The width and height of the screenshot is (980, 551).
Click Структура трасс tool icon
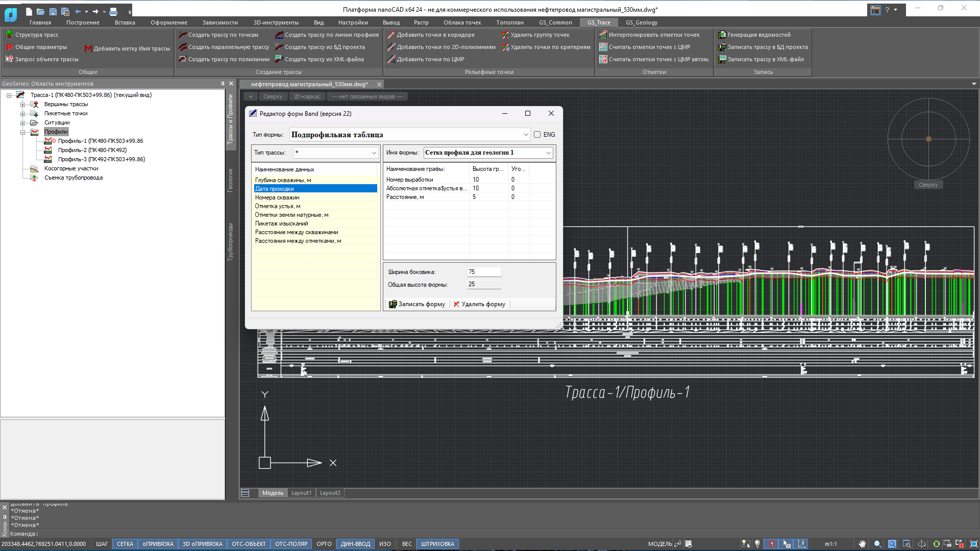pos(9,35)
